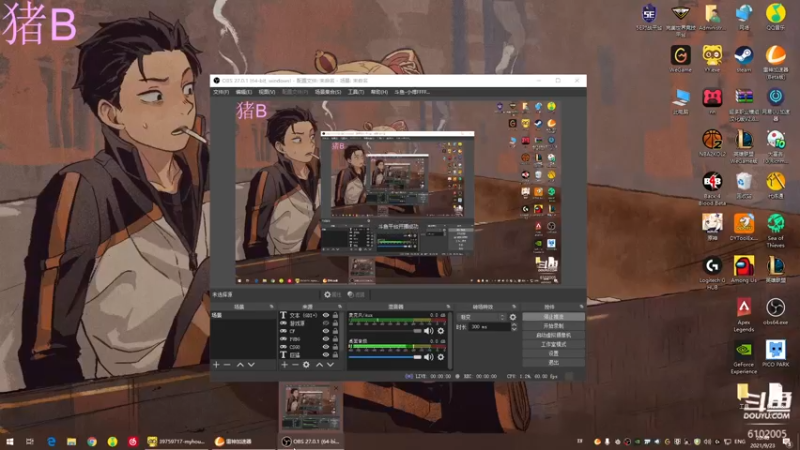Click the remove scene minus icon
The width and height of the screenshot is (800, 450).
point(227,365)
